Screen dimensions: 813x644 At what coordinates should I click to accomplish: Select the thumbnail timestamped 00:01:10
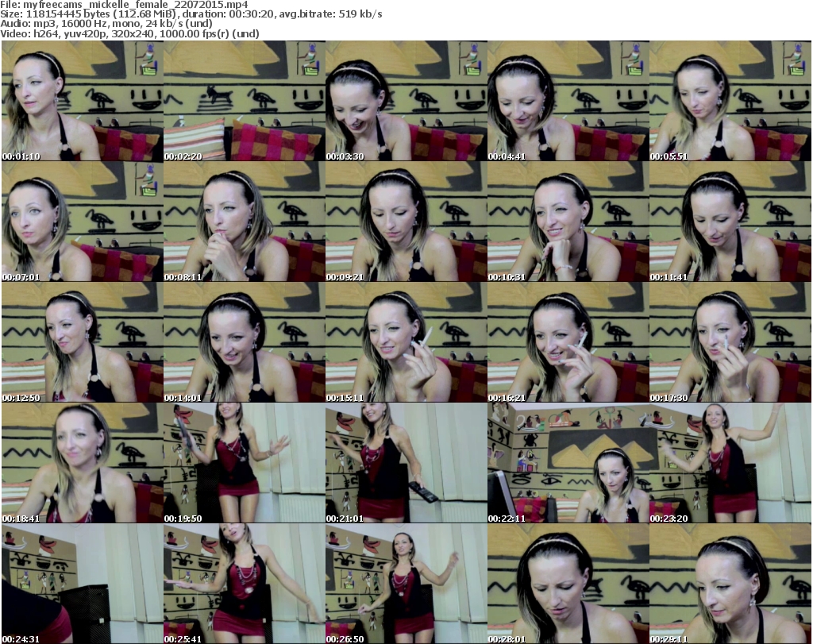pos(82,101)
